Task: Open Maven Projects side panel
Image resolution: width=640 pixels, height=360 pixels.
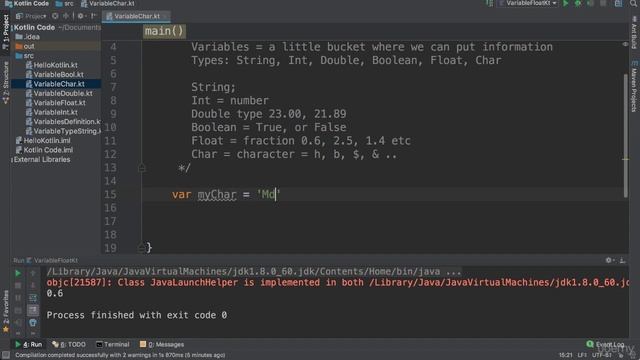Action: (634, 86)
